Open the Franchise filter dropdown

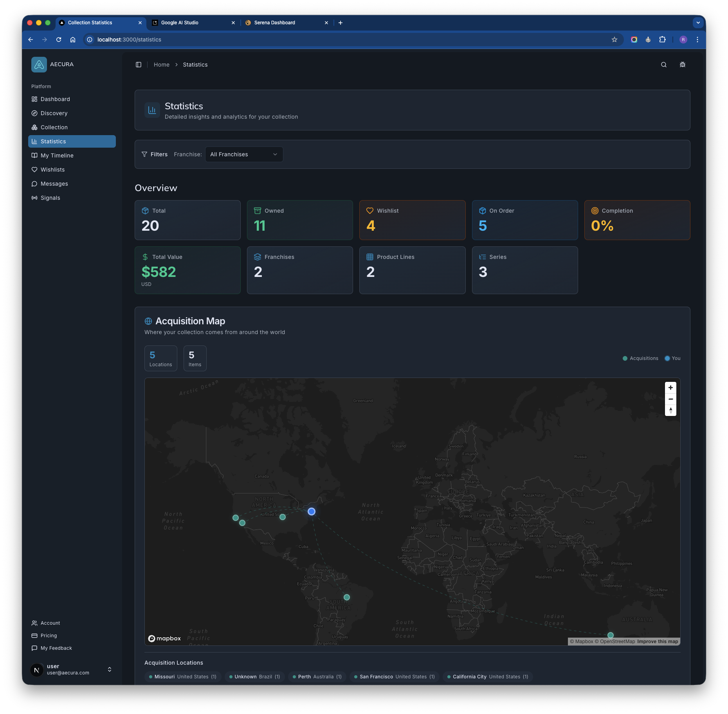click(x=244, y=154)
